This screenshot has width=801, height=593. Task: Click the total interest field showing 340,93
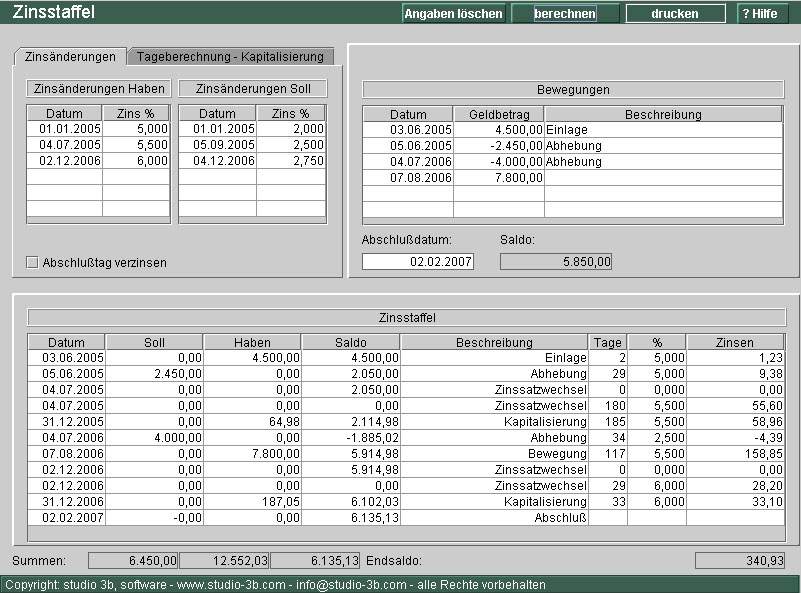[x=740, y=561]
